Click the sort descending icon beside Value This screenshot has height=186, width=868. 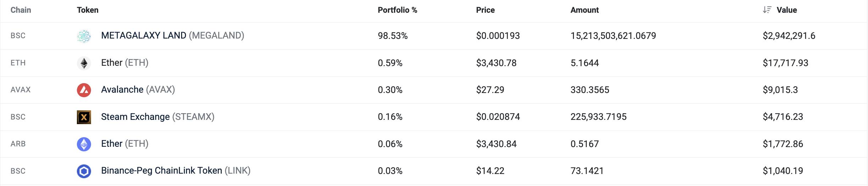[767, 10]
